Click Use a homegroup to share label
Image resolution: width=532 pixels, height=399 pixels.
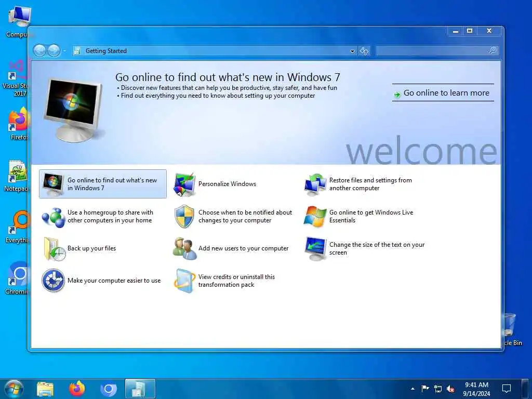coord(110,216)
